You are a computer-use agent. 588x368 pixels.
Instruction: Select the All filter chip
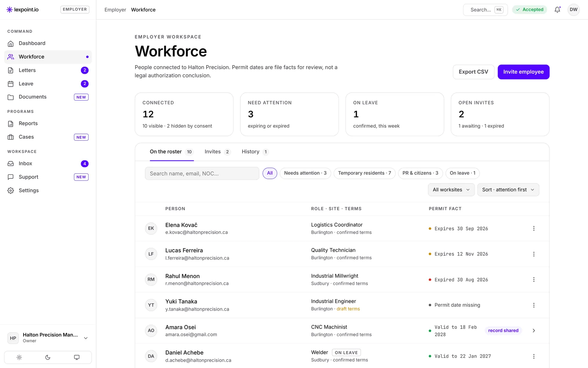(x=270, y=173)
